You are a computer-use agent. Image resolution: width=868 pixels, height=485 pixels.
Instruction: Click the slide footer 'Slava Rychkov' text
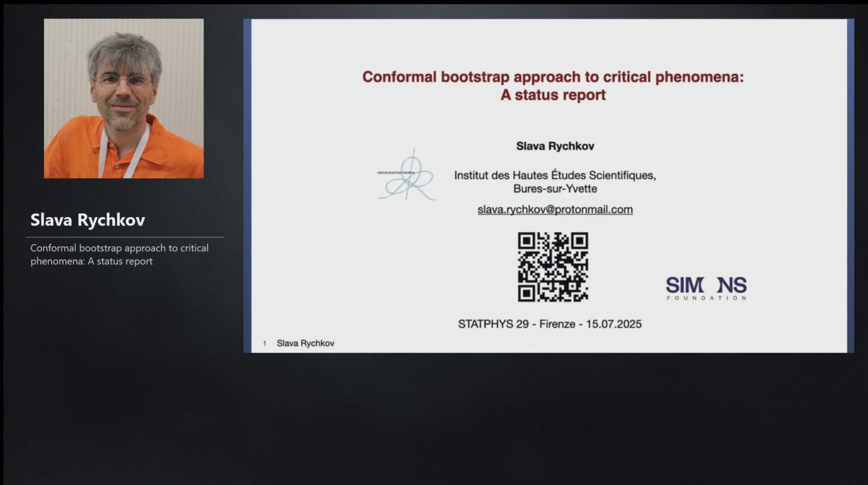(x=305, y=343)
